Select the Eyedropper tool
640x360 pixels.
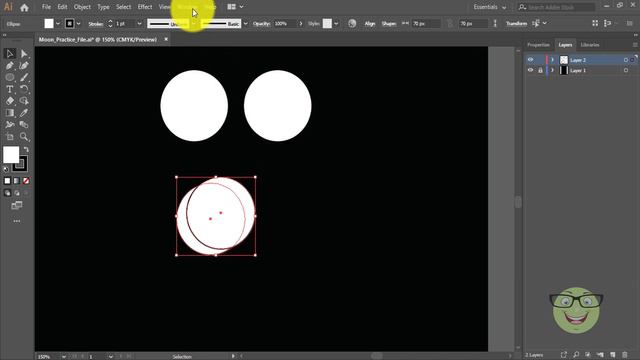pyautogui.click(x=24, y=113)
